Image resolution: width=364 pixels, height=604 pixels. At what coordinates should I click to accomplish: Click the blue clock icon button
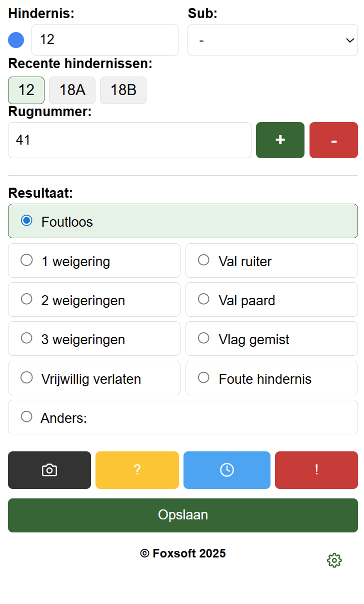[227, 470]
